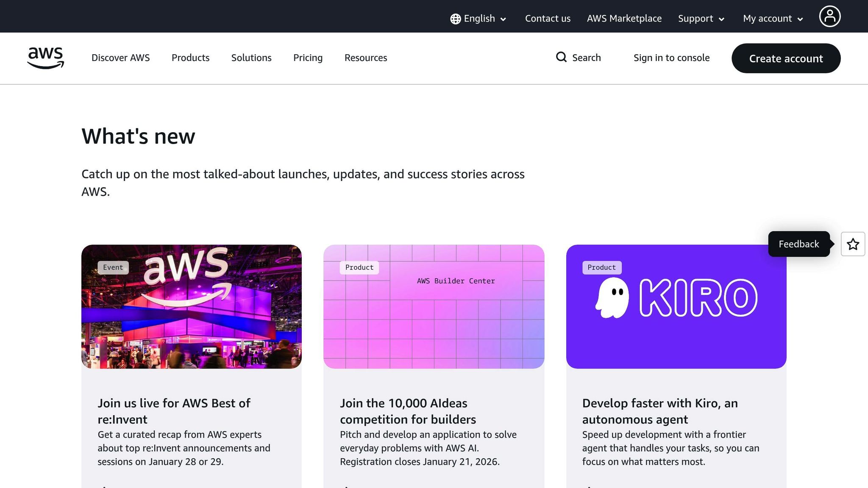This screenshot has height=488, width=868.
Task: Click the AWS logo home icon
Action: pyautogui.click(x=45, y=58)
